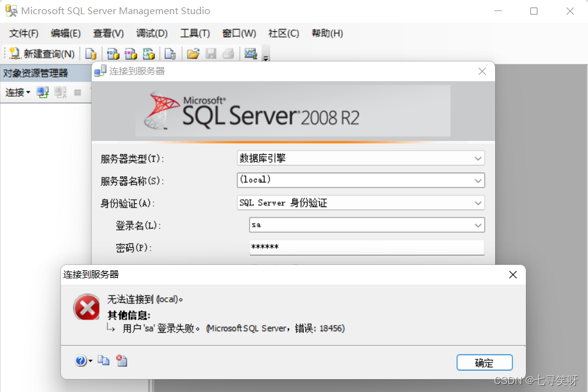This screenshot has height=392, width=588.
Task: Open the 帮助(H) menu
Action: tap(327, 33)
